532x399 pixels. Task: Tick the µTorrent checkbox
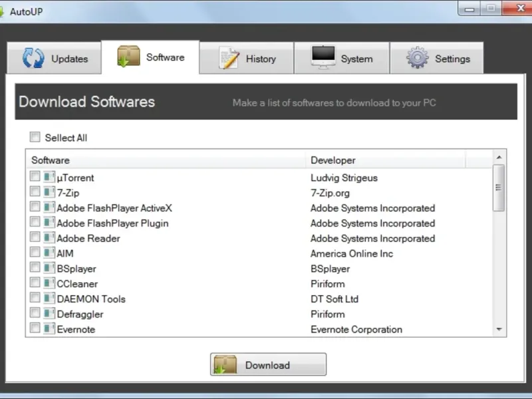(x=35, y=176)
